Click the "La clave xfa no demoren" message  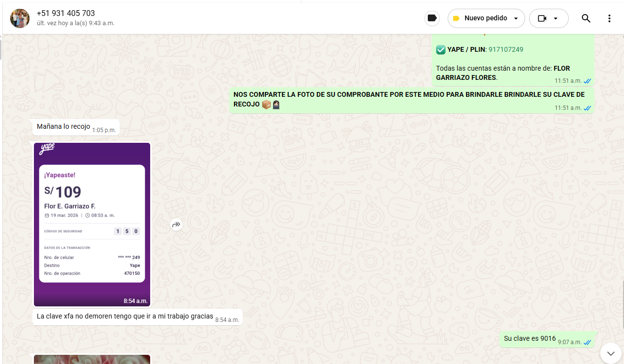coord(125,317)
